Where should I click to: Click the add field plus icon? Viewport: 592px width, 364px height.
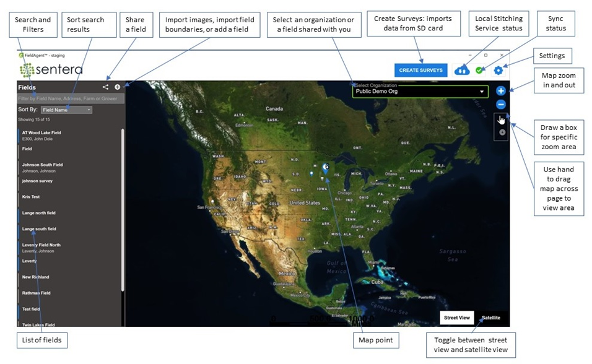click(117, 87)
